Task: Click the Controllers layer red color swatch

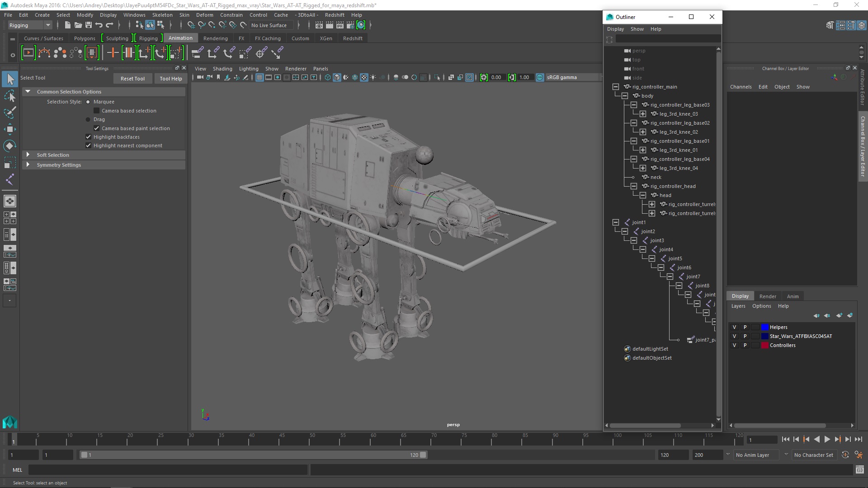Action: coord(764,345)
